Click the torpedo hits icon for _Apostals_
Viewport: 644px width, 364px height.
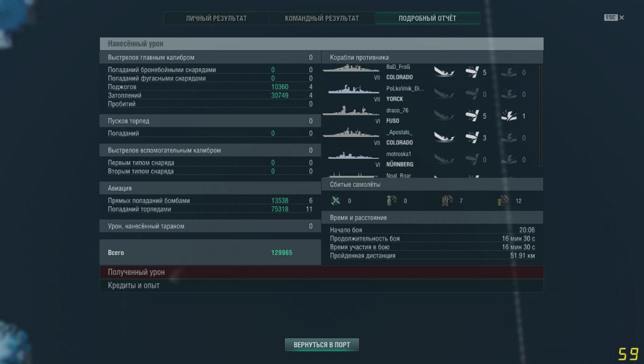[472, 138]
